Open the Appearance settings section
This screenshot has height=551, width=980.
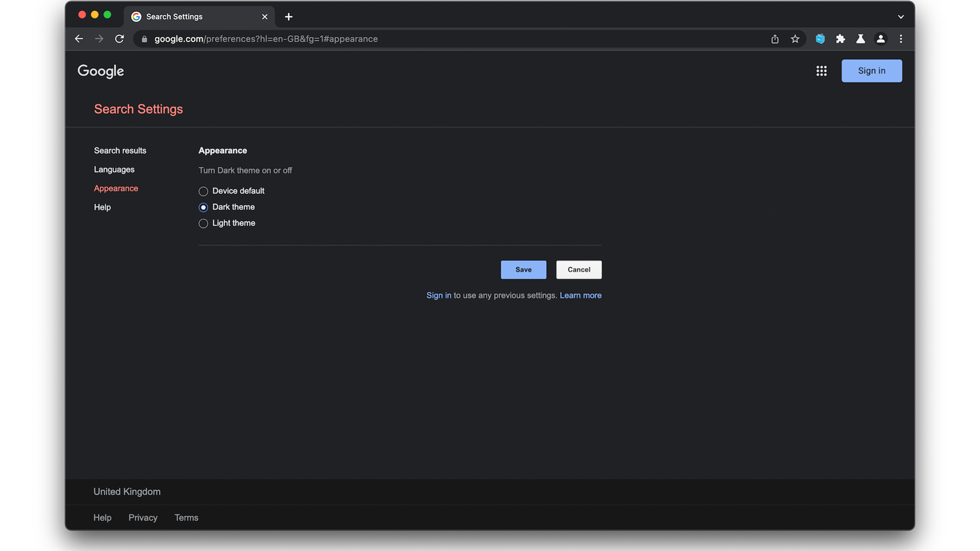(x=116, y=188)
